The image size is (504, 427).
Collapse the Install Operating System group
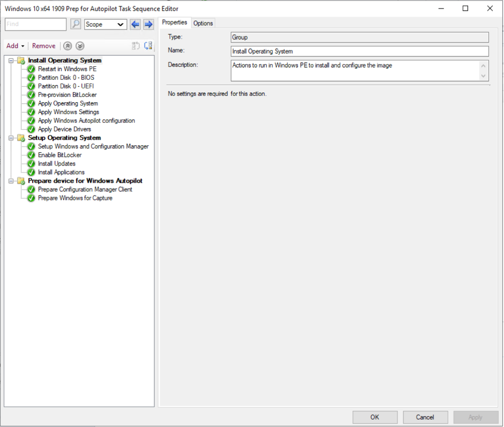click(x=11, y=60)
